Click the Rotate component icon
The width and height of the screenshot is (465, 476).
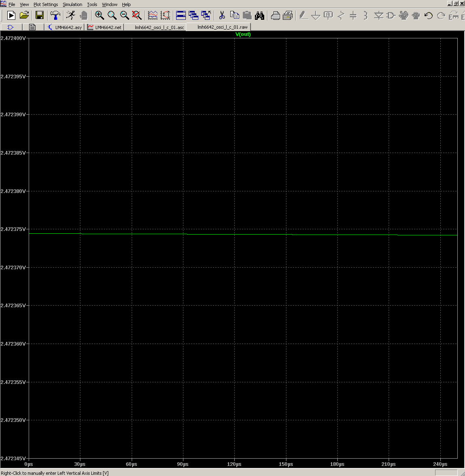click(x=453, y=15)
